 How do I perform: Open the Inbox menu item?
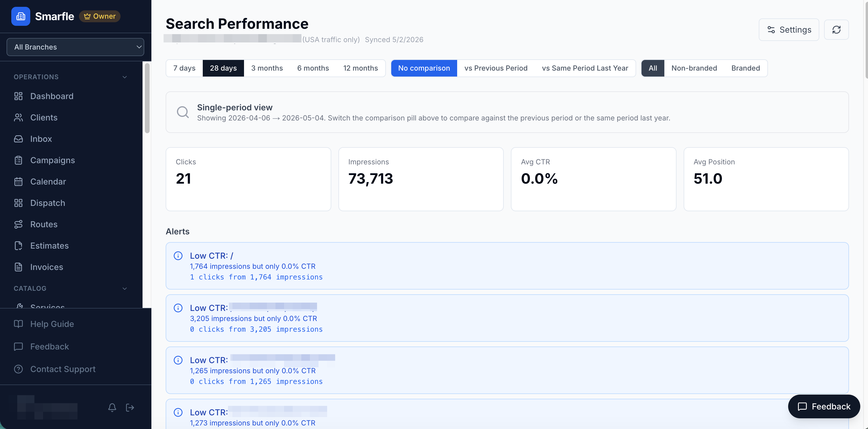(41, 139)
